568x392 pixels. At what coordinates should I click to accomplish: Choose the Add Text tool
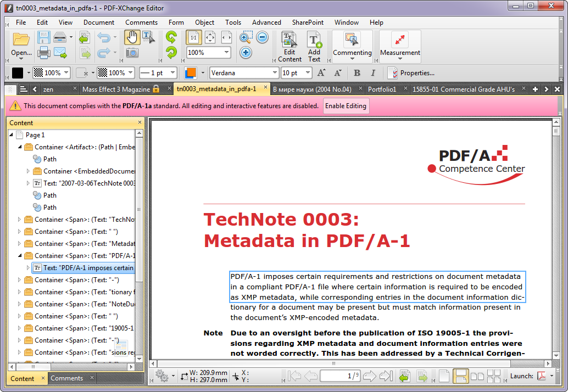tap(314, 46)
